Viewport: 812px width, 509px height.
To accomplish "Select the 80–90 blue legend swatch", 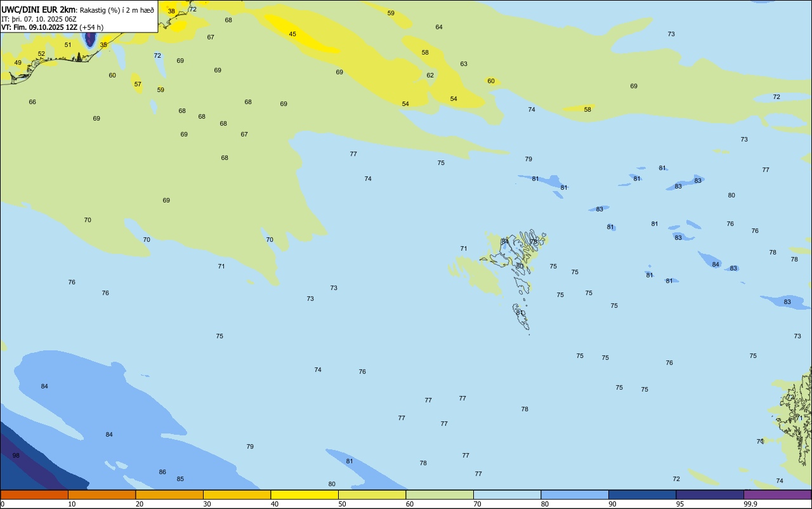I will (x=575, y=494).
